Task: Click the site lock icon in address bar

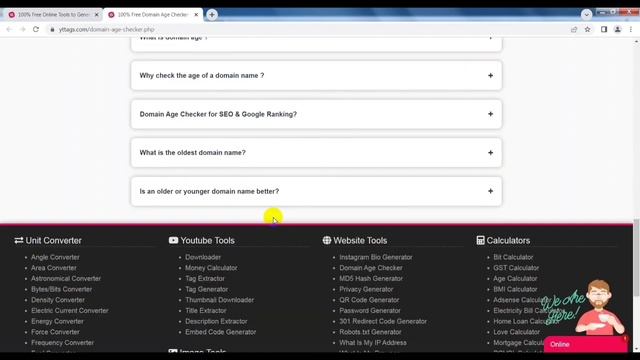Action: click(52, 29)
